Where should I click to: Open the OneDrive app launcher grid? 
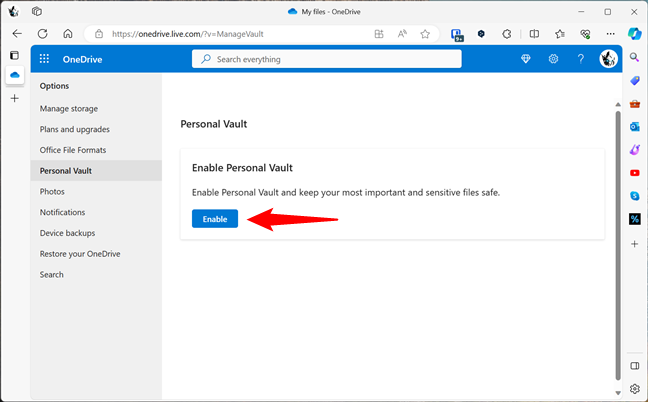tap(44, 59)
